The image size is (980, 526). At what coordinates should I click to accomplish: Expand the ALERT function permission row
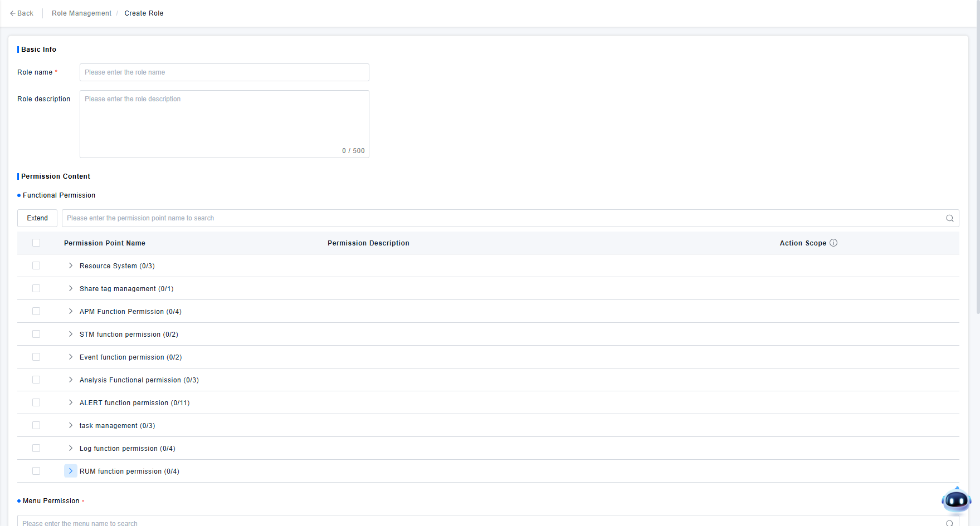pyautogui.click(x=71, y=403)
